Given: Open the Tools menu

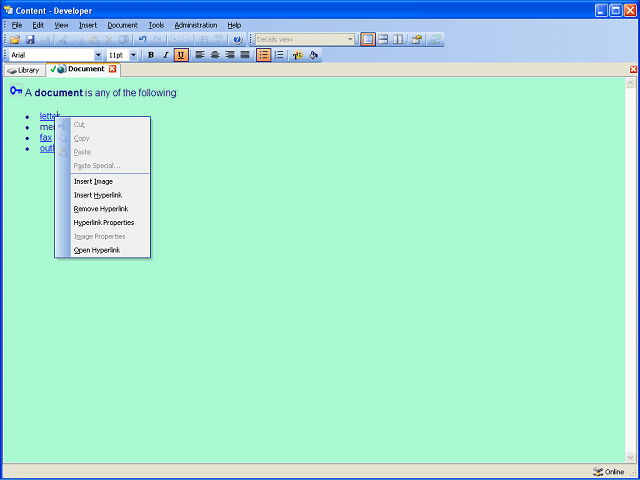Looking at the screenshot, I should click(x=156, y=25).
